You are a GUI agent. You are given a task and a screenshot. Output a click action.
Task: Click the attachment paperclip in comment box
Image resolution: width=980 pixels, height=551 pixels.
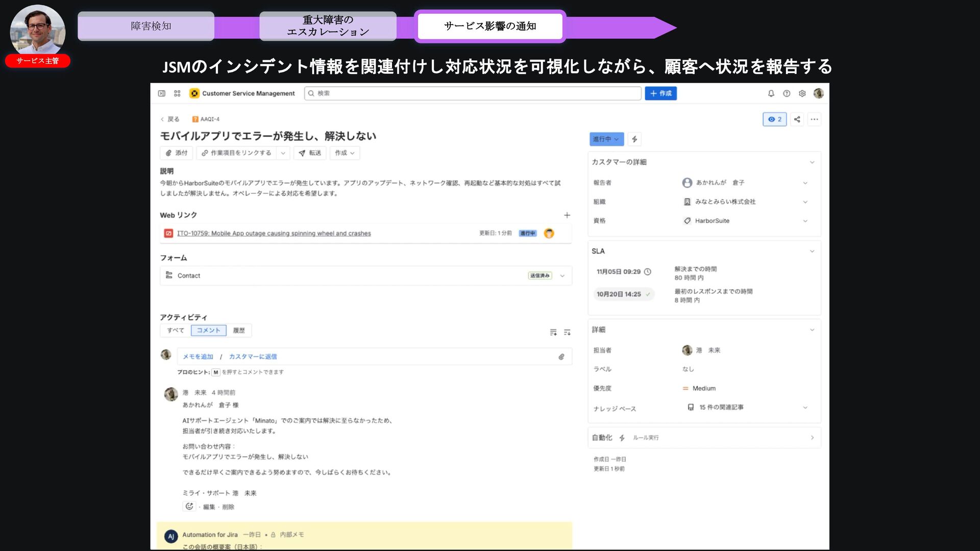click(x=561, y=357)
